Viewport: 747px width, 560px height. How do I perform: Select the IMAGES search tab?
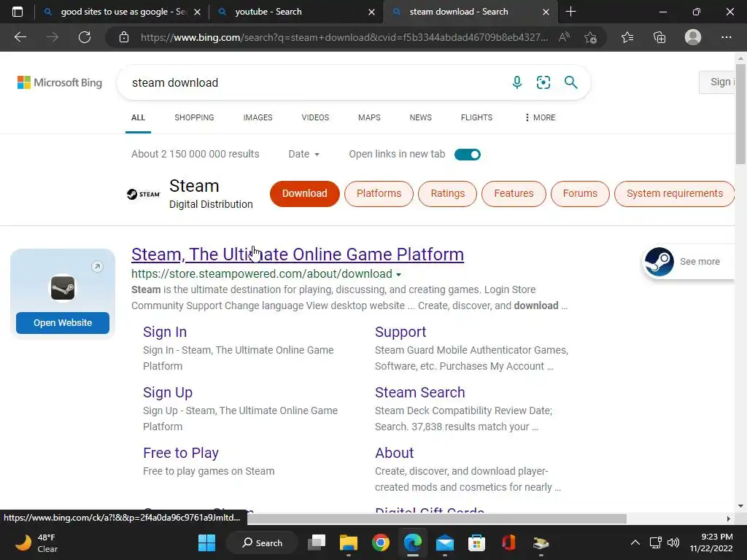[258, 117]
